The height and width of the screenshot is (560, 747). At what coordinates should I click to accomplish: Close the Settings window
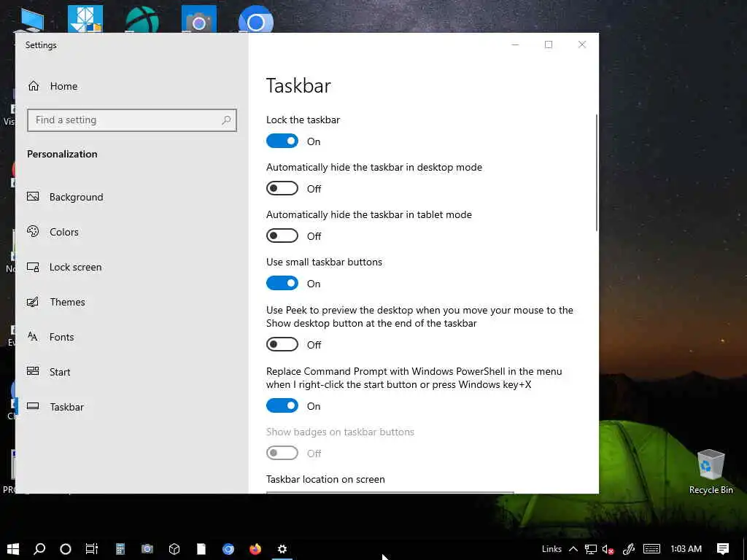point(581,44)
